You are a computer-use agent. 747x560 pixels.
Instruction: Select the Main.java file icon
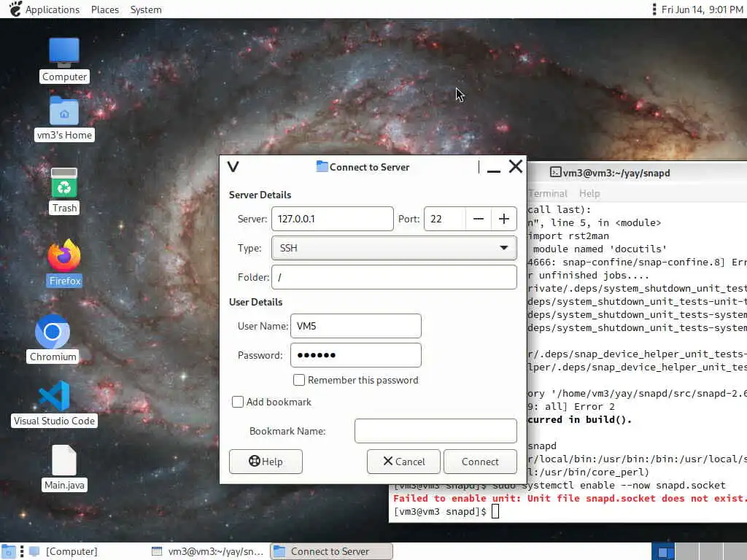pos(64,467)
